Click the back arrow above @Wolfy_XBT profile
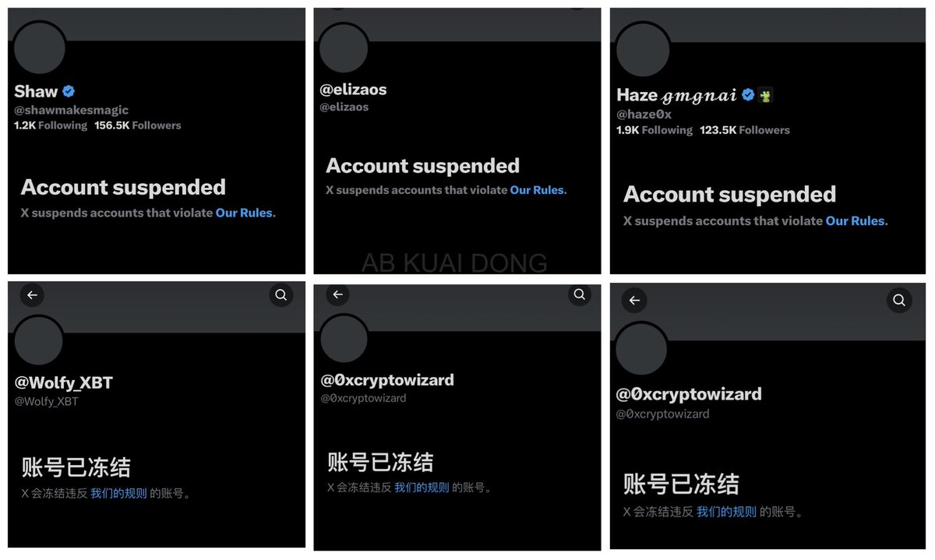 click(x=32, y=295)
